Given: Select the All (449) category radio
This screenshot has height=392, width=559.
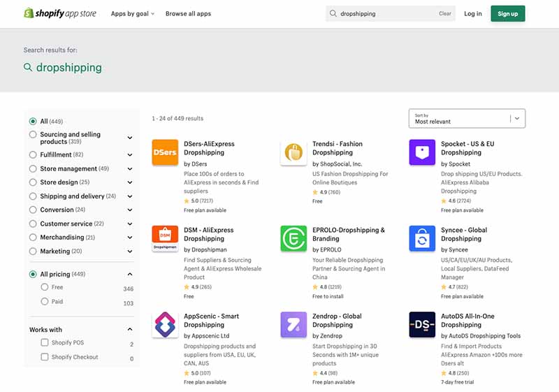Looking at the screenshot, I should point(33,121).
